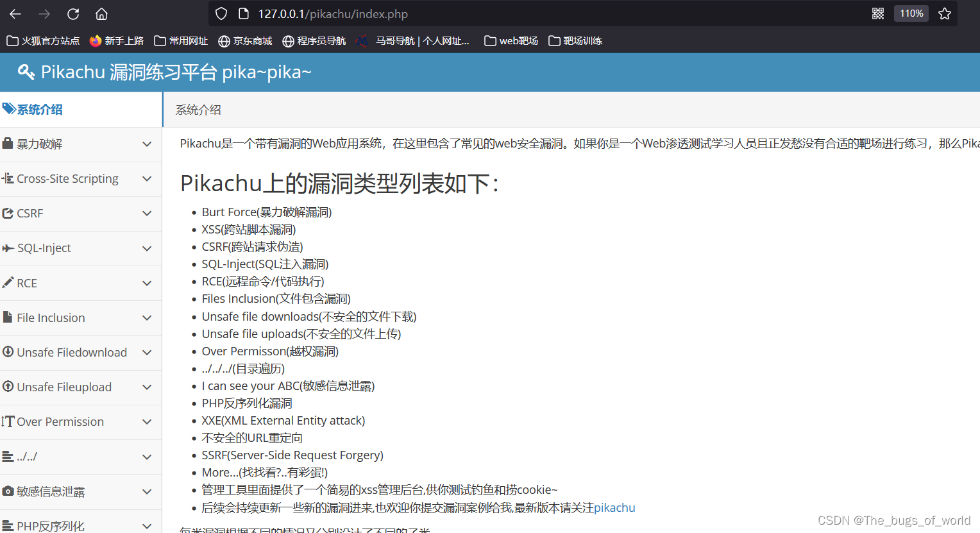Click the 敏感信息泄露 camera icon

8,491
